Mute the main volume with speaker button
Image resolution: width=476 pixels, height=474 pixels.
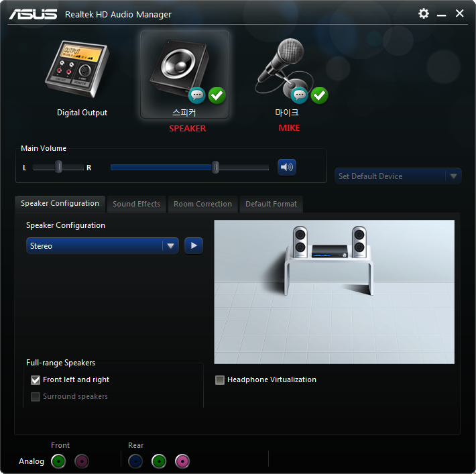(x=287, y=167)
